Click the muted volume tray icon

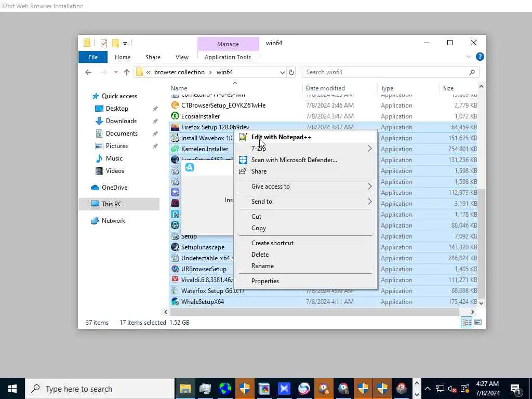(452, 389)
